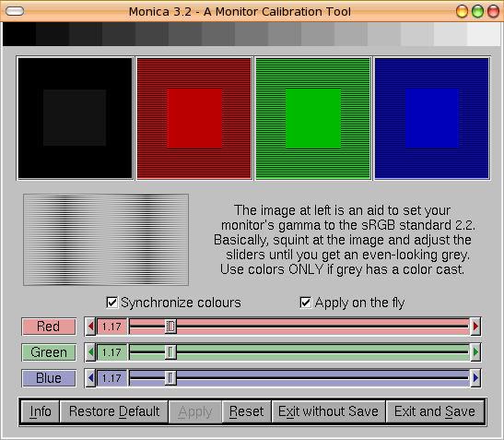
Task: Choose Exit without Save
Action: coord(328,411)
